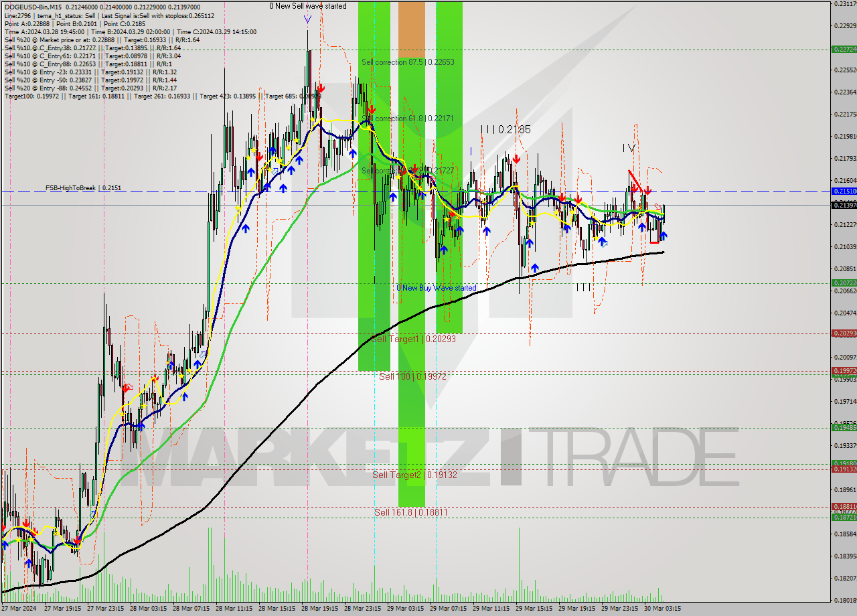Click the red 0.19132 price tag
Viewport: 857px width, 616px height.
tap(844, 469)
